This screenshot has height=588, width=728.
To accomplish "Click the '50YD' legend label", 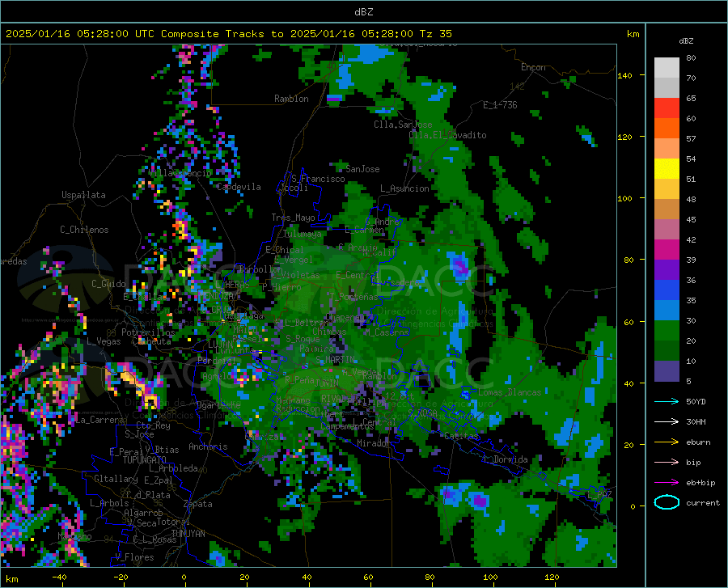I will point(696,401).
